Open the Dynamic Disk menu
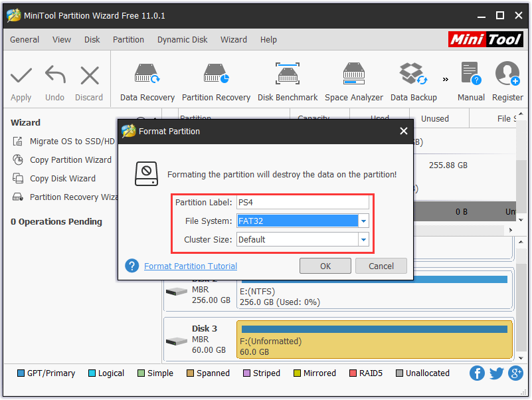The width and height of the screenshot is (532, 400). (182, 39)
